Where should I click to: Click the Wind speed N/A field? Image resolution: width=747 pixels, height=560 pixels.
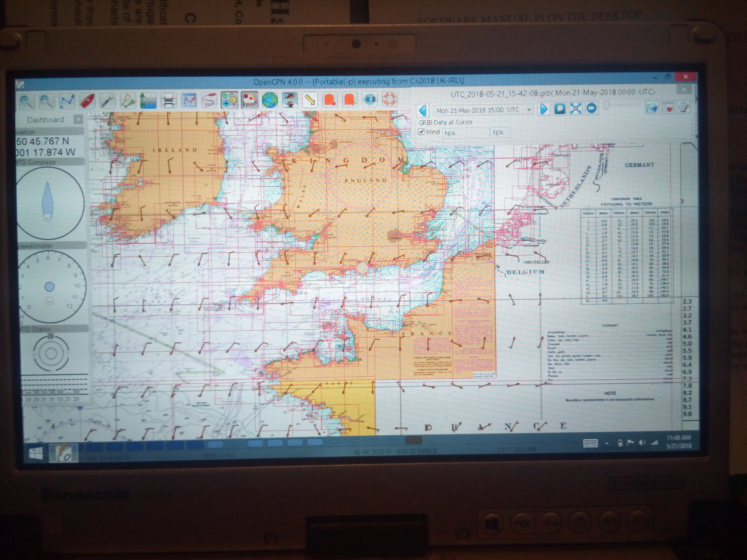pos(465,133)
